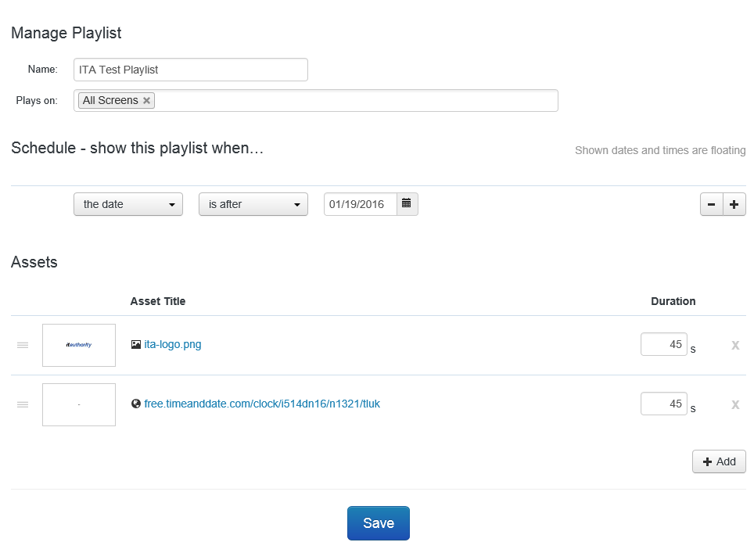Delete the ita-logo.png asset with X
Screen dimensions: 754x560
pos(735,345)
